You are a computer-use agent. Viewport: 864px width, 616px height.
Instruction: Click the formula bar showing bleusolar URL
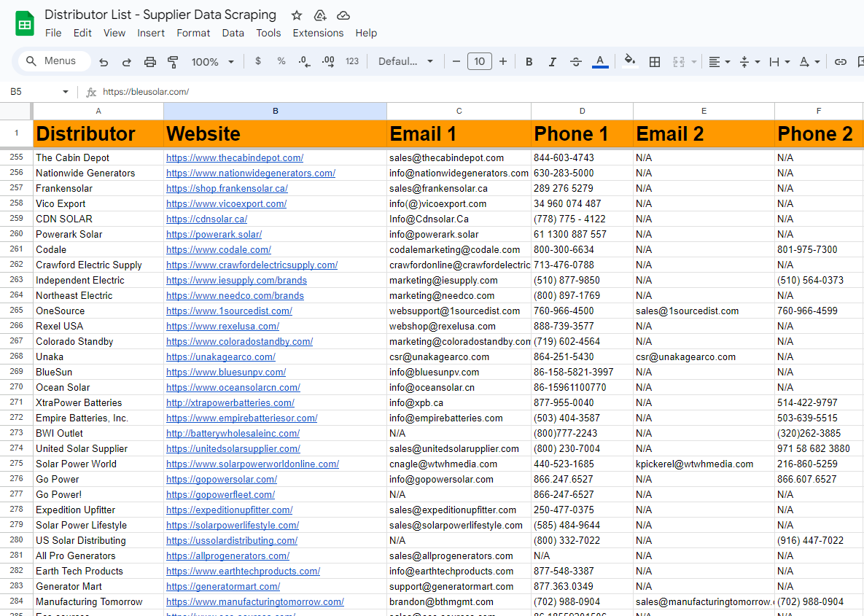(479, 91)
